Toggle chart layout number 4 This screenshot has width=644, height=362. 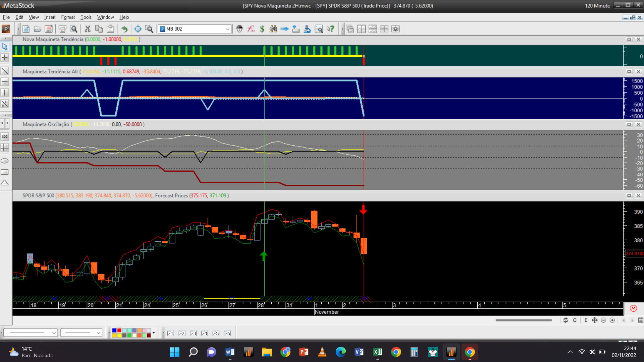click(205, 333)
